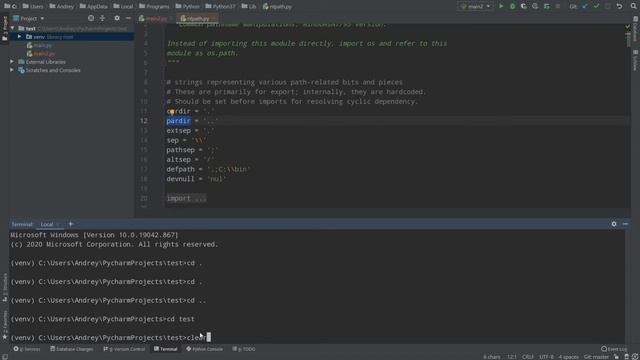Click the greyed-out stop button
Viewport: 640px width, 360px height.
pos(558,6)
